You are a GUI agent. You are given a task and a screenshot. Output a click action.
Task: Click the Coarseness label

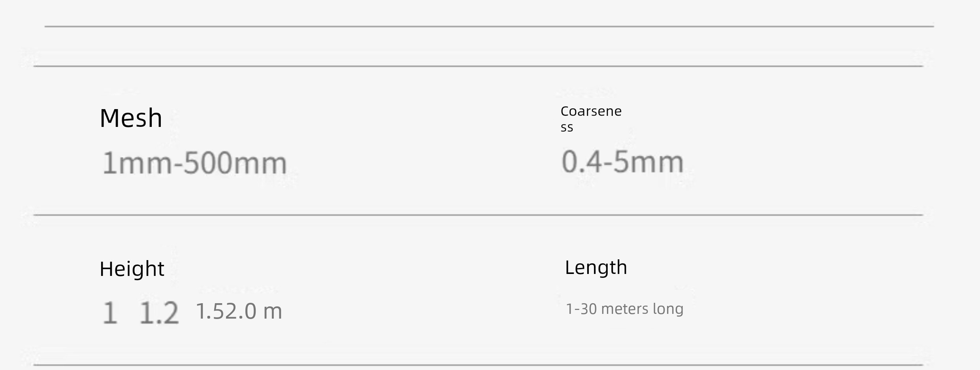[x=591, y=119]
